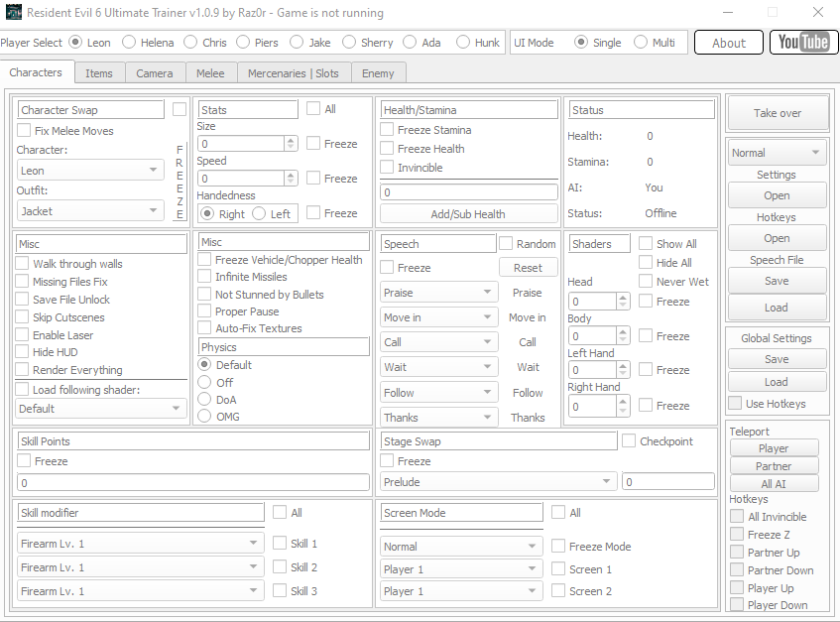Enable Never Wet shader option
The height and width of the screenshot is (622, 840).
674,282
